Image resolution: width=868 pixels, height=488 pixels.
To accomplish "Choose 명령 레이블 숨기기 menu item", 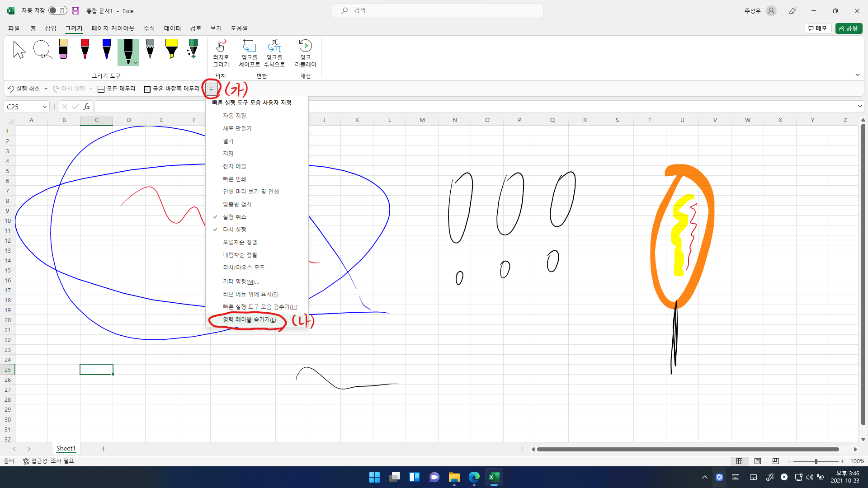I will click(249, 319).
